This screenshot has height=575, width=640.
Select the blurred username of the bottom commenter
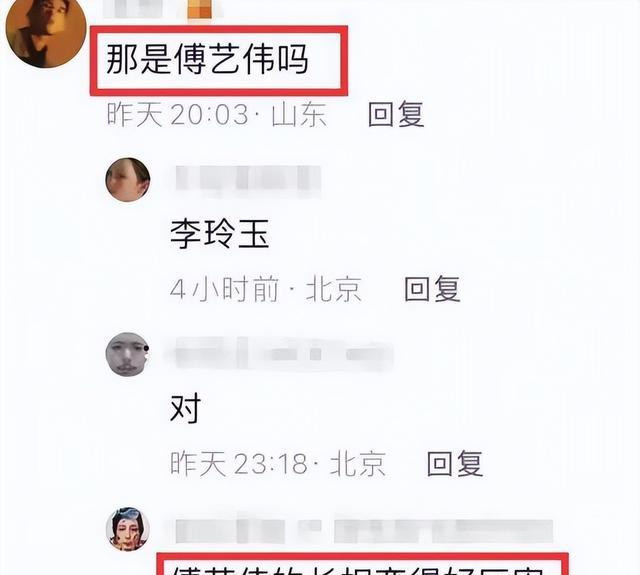(x=364, y=530)
